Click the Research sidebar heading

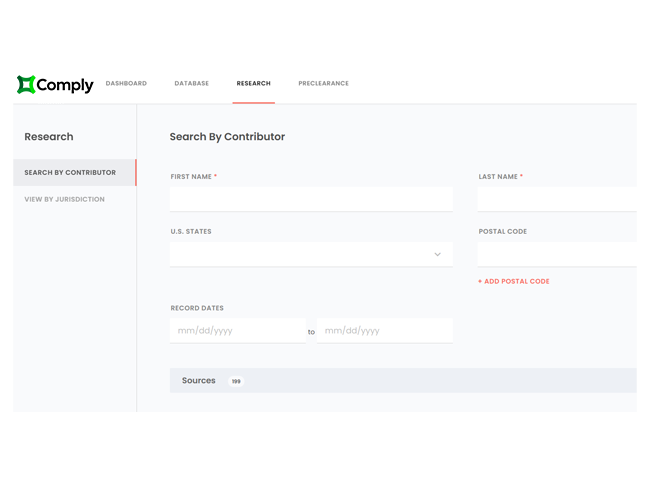[x=49, y=137]
